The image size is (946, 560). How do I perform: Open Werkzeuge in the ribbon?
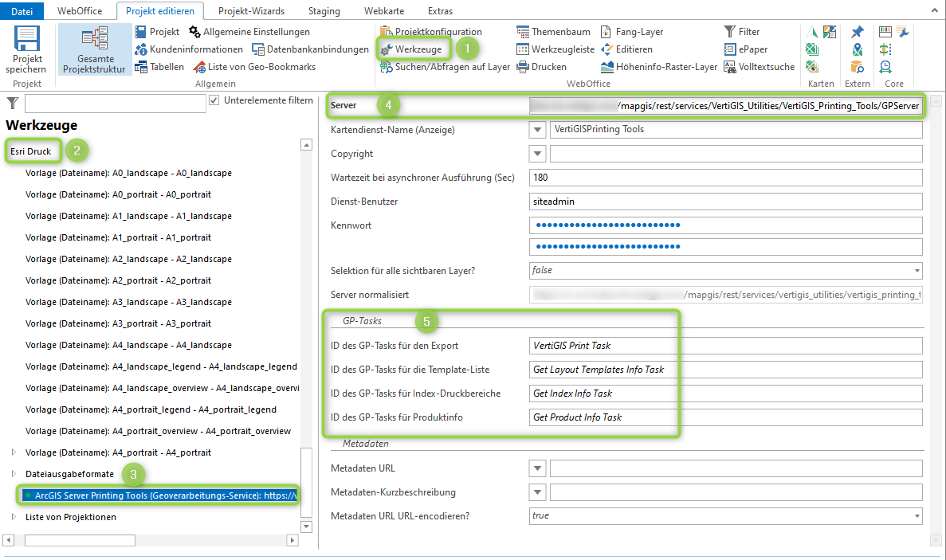(x=411, y=49)
